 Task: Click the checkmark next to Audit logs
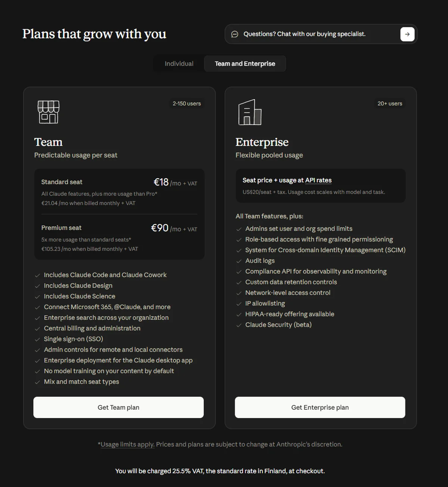click(239, 261)
